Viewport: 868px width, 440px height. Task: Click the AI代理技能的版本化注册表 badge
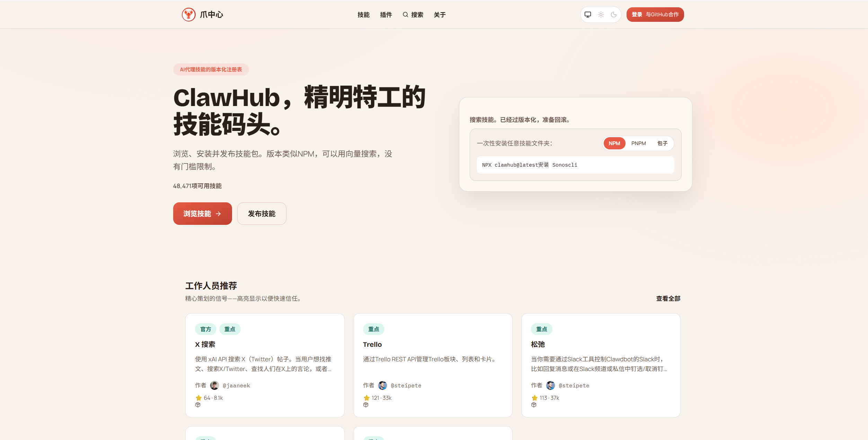coord(211,69)
